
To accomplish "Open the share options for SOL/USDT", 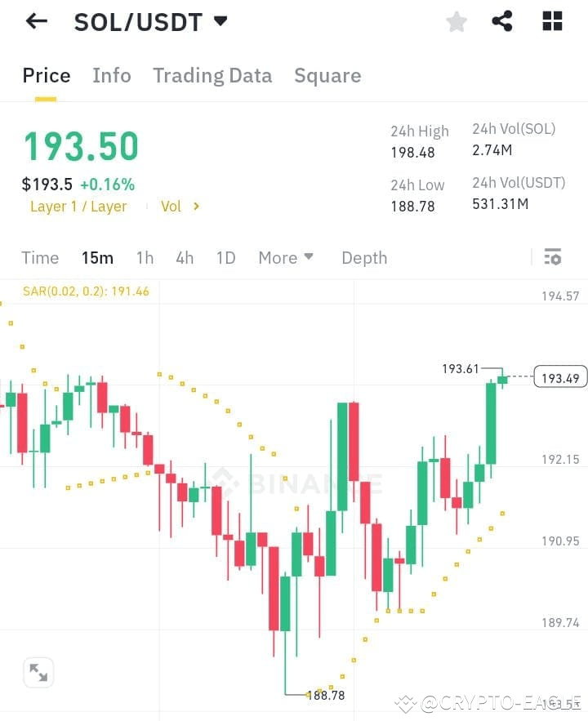I will coord(502,21).
